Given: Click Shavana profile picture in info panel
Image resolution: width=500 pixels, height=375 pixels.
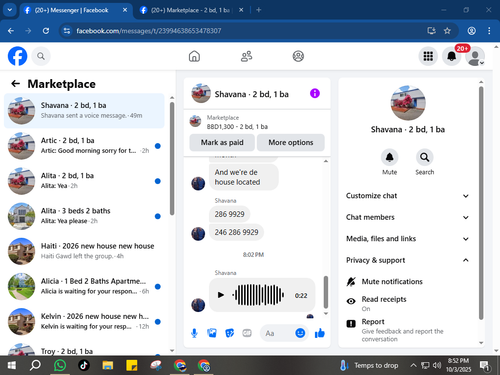Looking at the screenshot, I should [408, 103].
